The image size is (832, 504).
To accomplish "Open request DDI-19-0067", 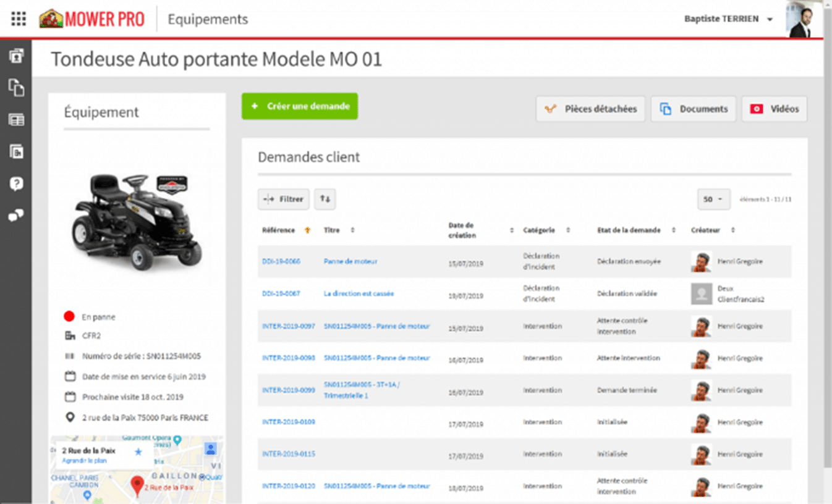I will tap(281, 293).
